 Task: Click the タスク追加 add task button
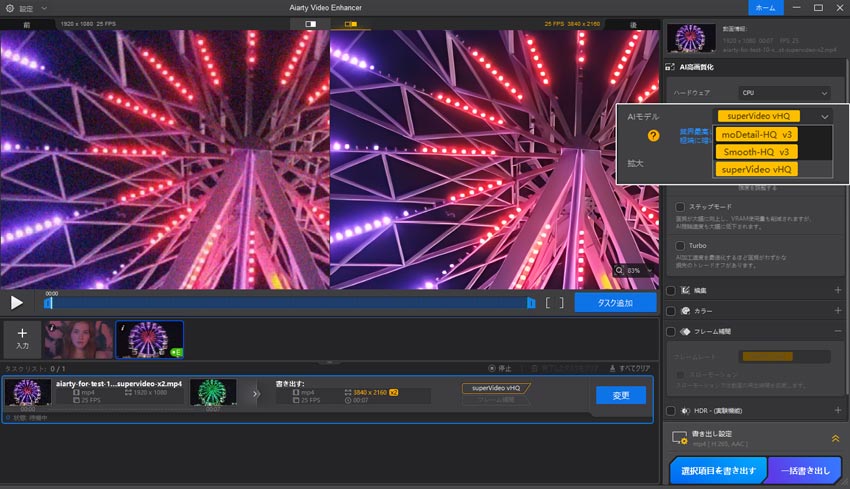[615, 303]
